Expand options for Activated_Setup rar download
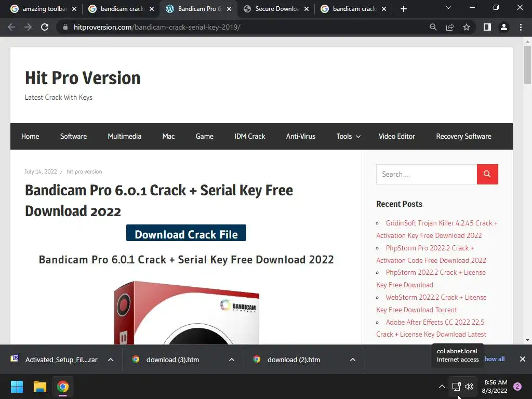Screen dimensions: 532x399 click(x=111, y=360)
